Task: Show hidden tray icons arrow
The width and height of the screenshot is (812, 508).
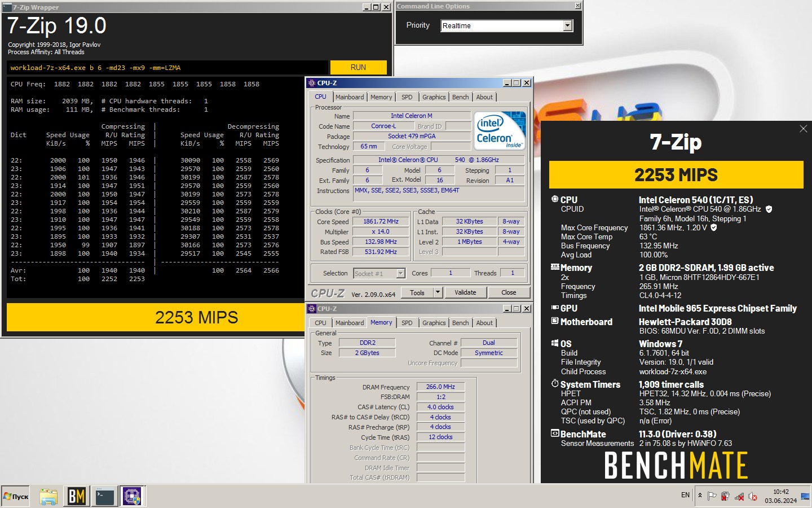Action: click(x=700, y=496)
